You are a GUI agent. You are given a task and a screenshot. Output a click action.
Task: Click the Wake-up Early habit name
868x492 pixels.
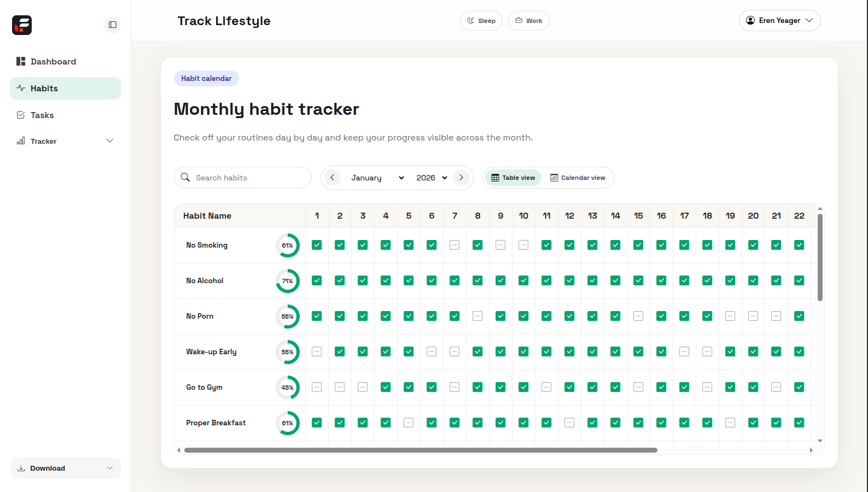211,352
